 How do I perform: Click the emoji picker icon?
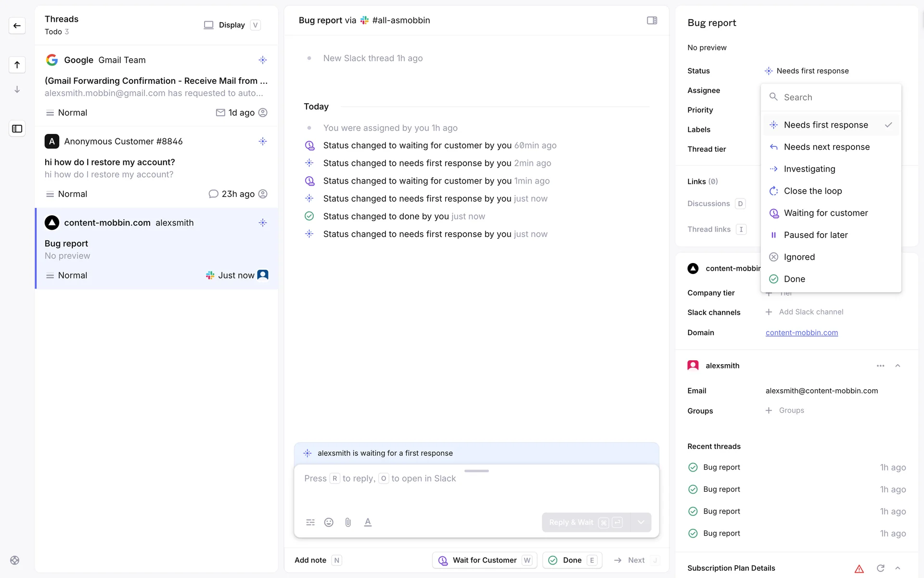tap(329, 522)
